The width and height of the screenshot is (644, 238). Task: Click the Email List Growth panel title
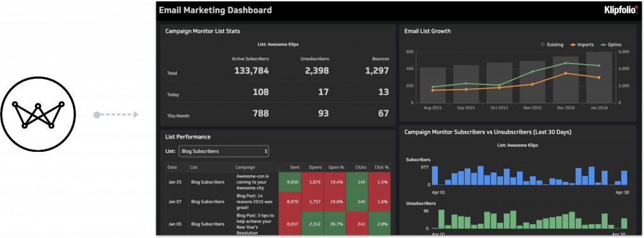pos(427,31)
